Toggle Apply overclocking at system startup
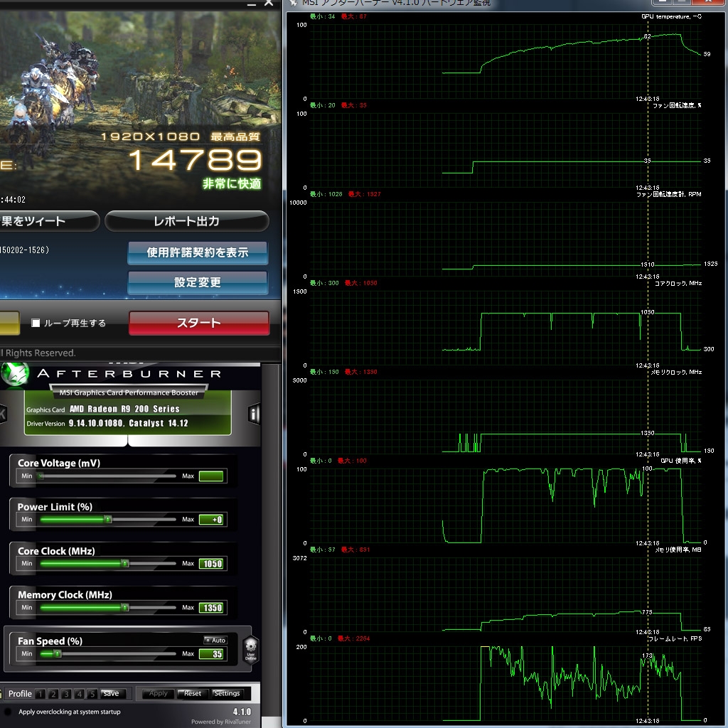This screenshot has width=728, height=728. pyautogui.click(x=7, y=712)
